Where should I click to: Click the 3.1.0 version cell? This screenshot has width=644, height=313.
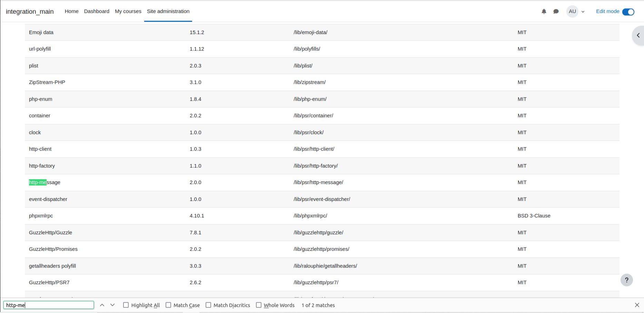coord(196,82)
